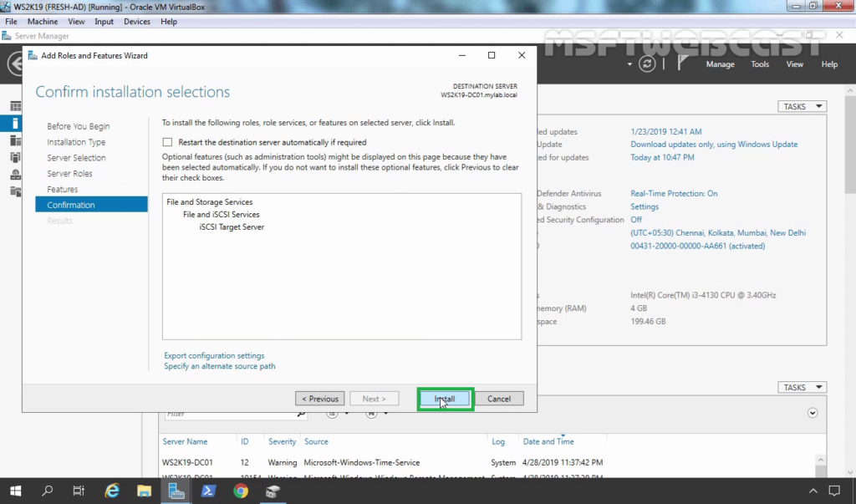Open DNS icon in Server Manager sidebar
The height and width of the screenshot is (504, 856).
coord(15,174)
